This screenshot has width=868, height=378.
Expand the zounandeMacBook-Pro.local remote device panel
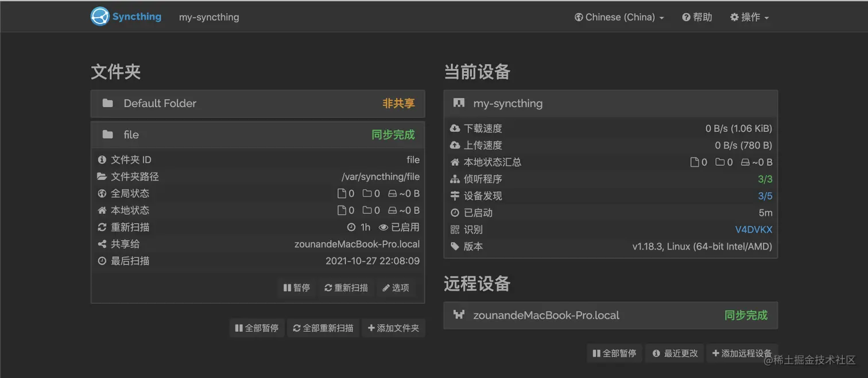(x=611, y=315)
